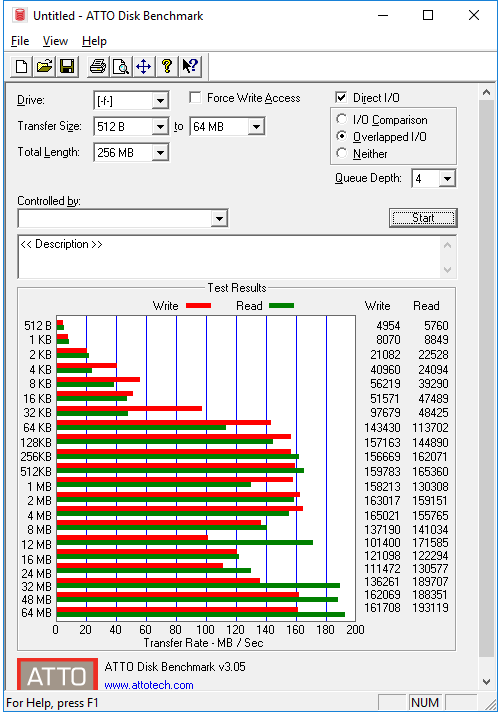Screen dimensions: 500x712
Task: Activate context help arrow-question icon
Action: pos(190,67)
